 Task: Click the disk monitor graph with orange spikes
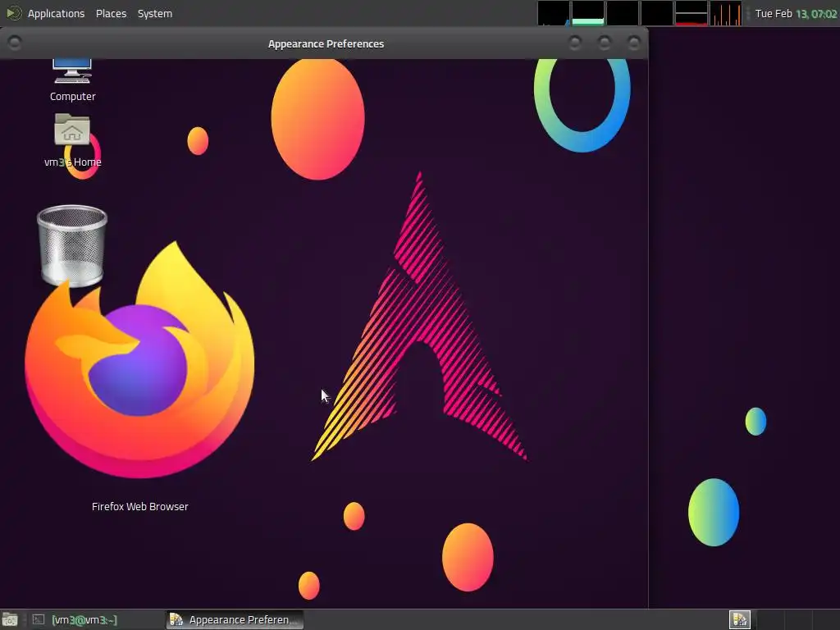point(726,13)
